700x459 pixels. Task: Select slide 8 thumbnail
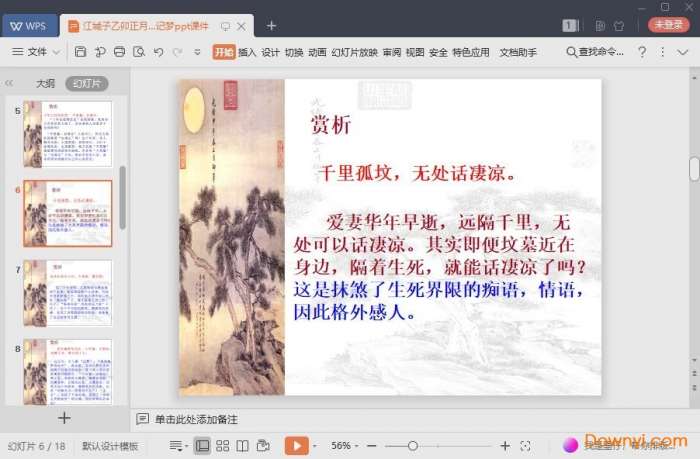click(67, 372)
